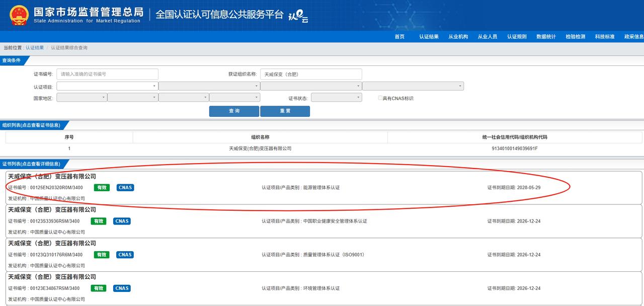Click CNAS badge on 质量管理体系认证 (ISO9001) row
This screenshot has width=644, height=306.
[x=125, y=255]
